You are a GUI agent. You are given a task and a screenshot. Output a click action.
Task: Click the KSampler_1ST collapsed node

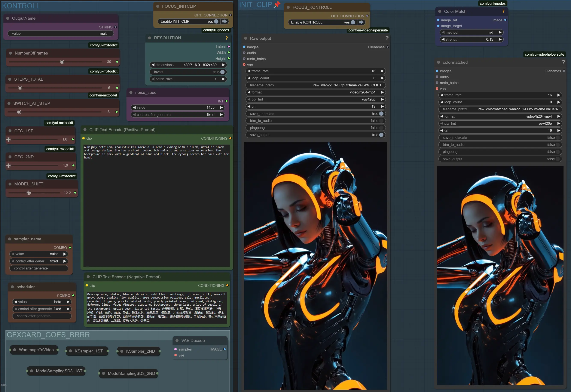coord(88,351)
